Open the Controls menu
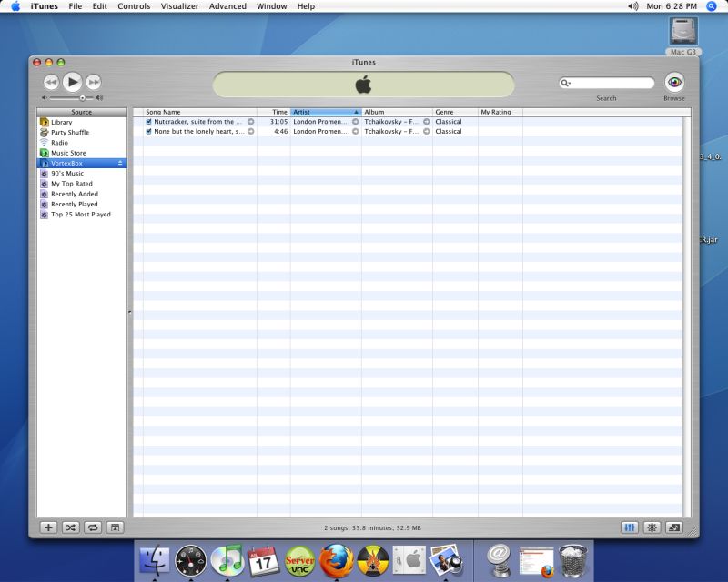Screen dimensions: 728x582 tap(134, 6)
